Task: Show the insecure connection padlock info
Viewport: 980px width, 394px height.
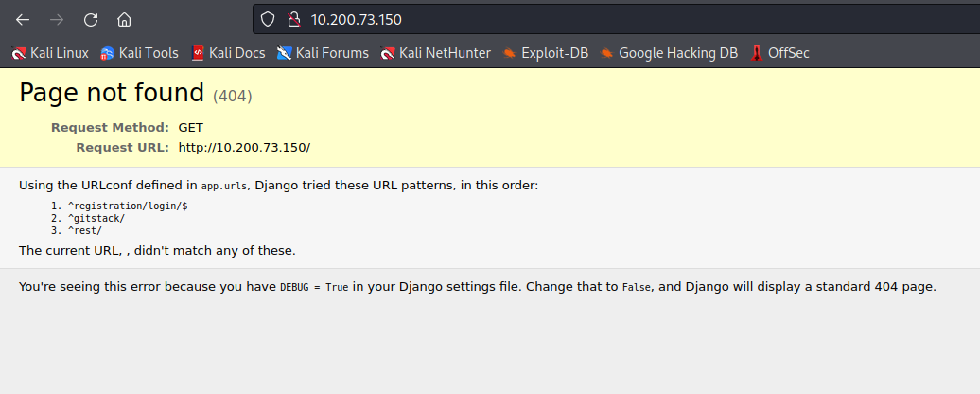Action: coord(294,19)
